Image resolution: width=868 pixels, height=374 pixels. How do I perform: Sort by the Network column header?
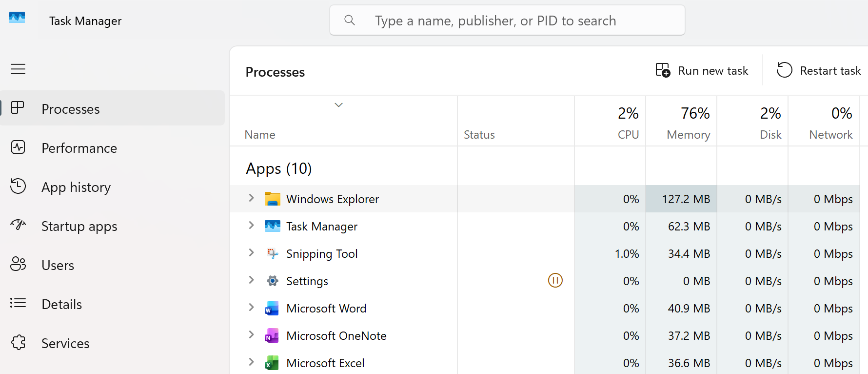click(x=824, y=121)
